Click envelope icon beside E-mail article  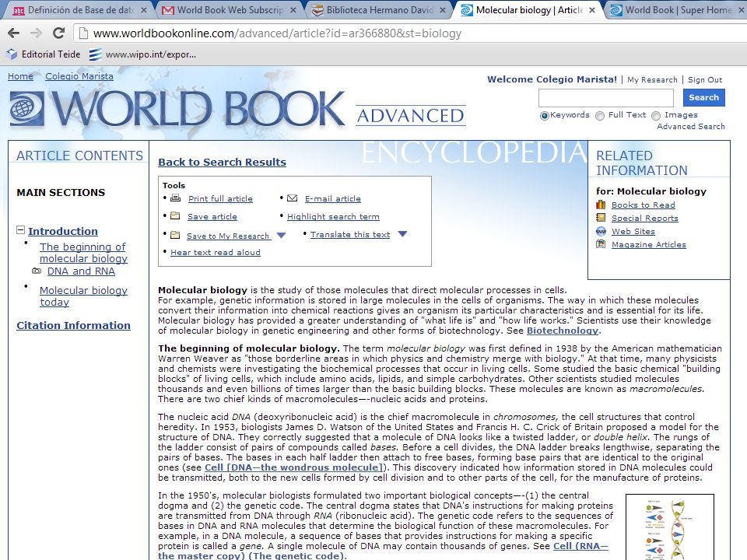coord(292,198)
